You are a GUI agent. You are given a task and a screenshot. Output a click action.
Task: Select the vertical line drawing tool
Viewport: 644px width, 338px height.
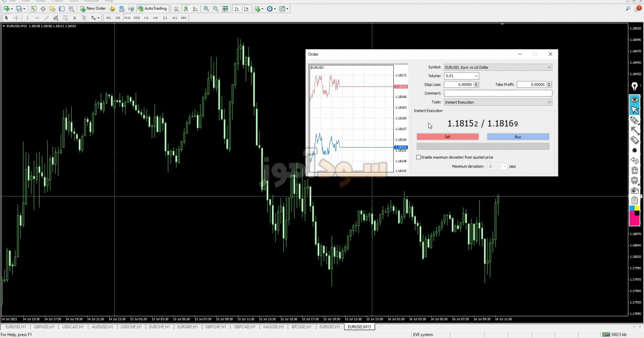[x=28, y=18]
